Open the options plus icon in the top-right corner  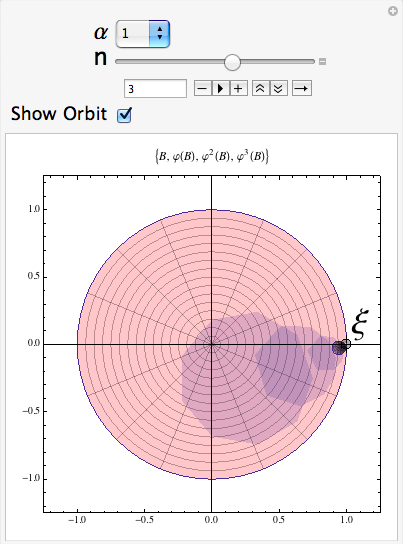pos(393,11)
